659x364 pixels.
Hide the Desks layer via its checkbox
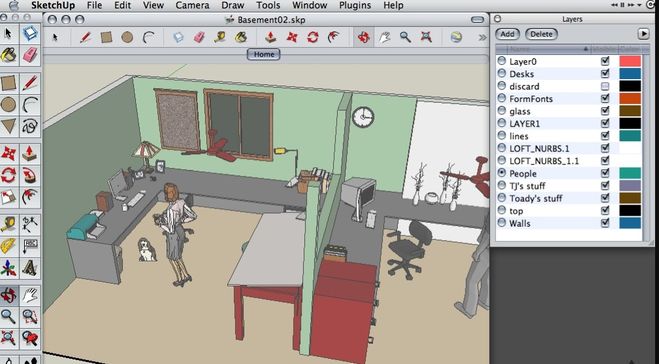pyautogui.click(x=605, y=74)
